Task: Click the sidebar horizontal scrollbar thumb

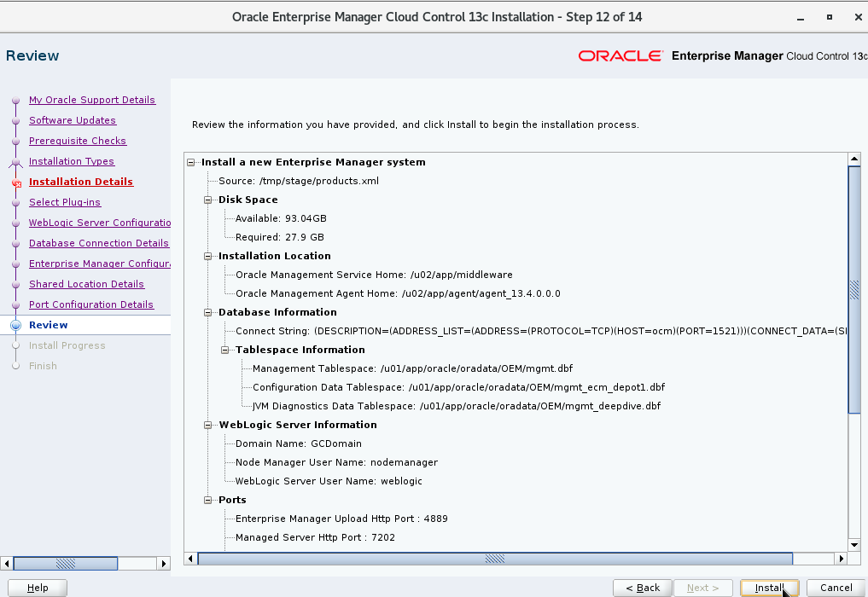Action: (x=66, y=563)
